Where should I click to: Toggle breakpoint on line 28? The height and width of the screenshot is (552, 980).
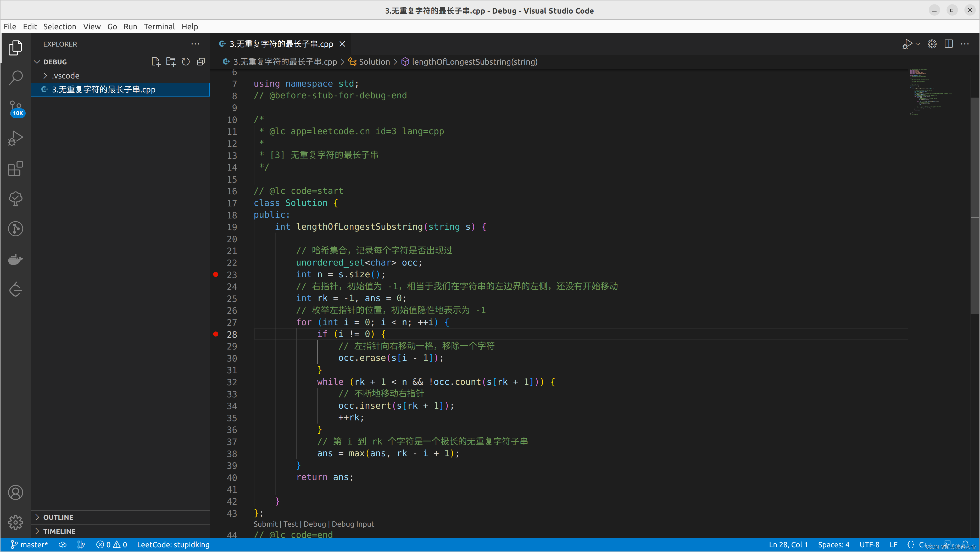click(216, 334)
